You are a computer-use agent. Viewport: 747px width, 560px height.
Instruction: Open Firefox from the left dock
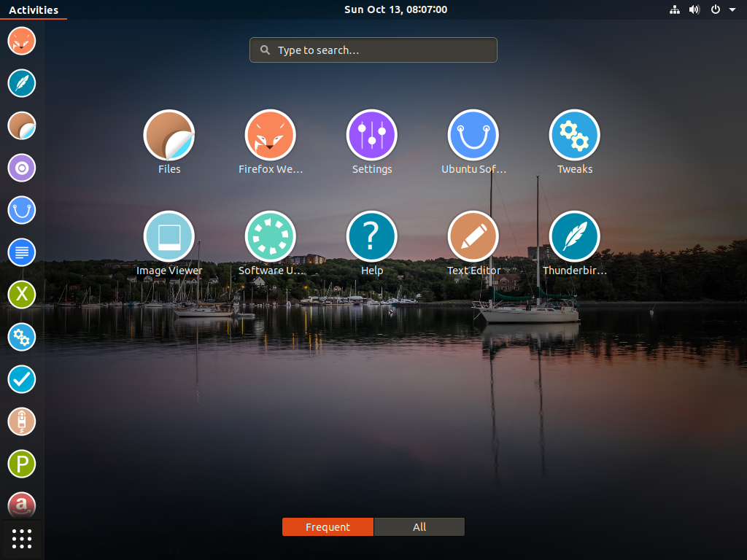click(21, 41)
